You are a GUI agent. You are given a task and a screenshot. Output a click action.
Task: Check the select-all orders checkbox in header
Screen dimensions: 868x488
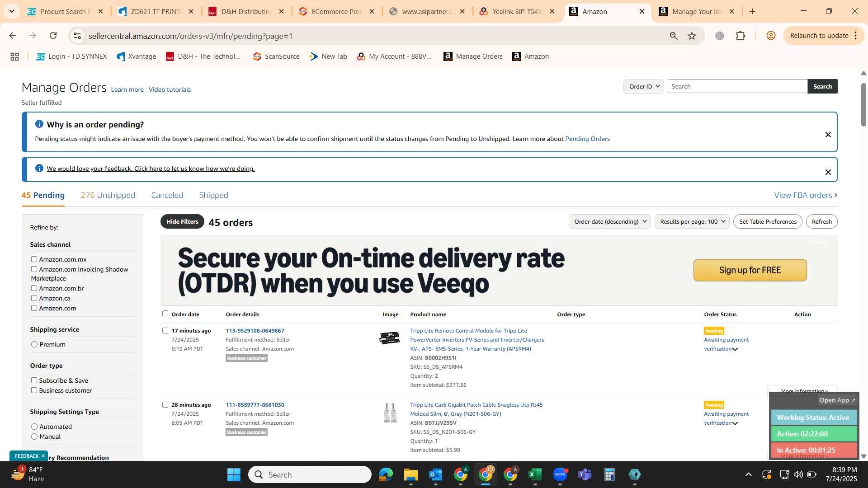(x=165, y=313)
